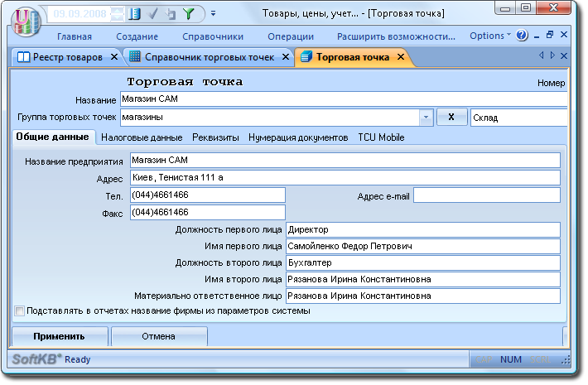Increase date with spinner up arrow

click(x=117, y=11)
